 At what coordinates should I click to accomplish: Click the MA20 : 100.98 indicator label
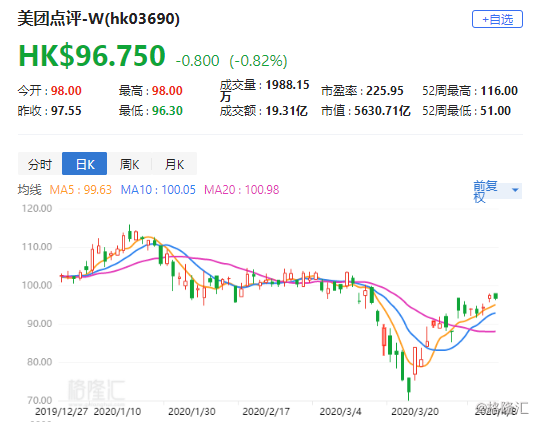tap(242, 190)
